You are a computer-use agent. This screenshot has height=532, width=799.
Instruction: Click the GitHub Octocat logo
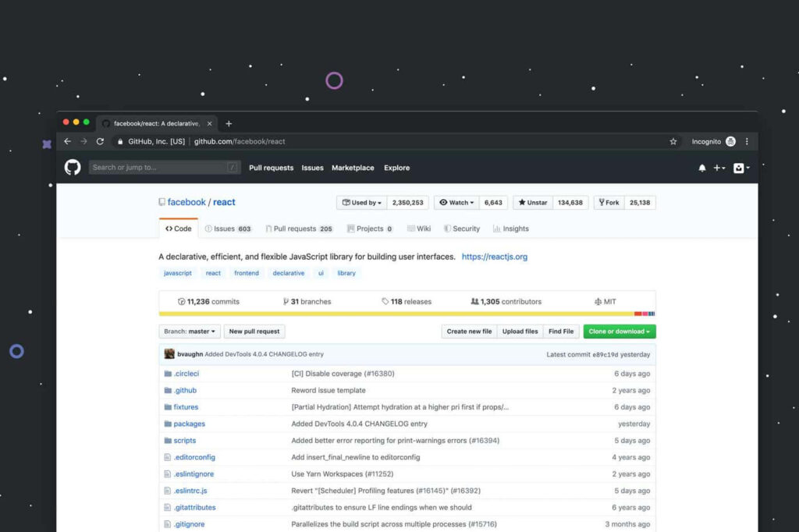[x=73, y=168]
